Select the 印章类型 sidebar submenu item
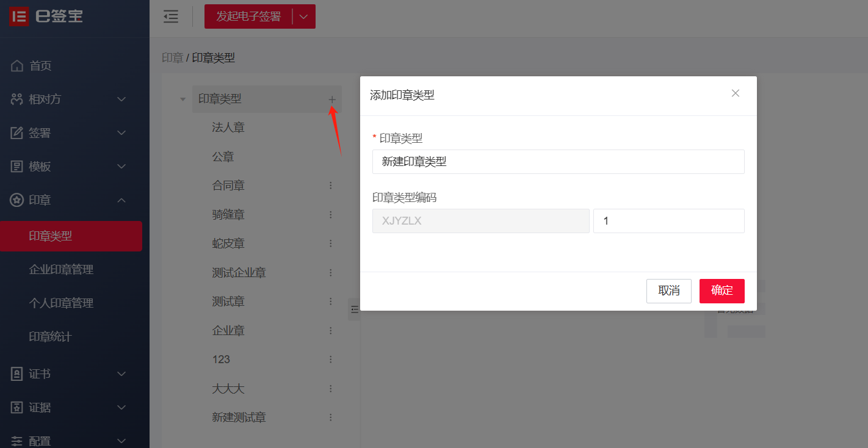Screen dimensions: 868x448 [x=71, y=236]
